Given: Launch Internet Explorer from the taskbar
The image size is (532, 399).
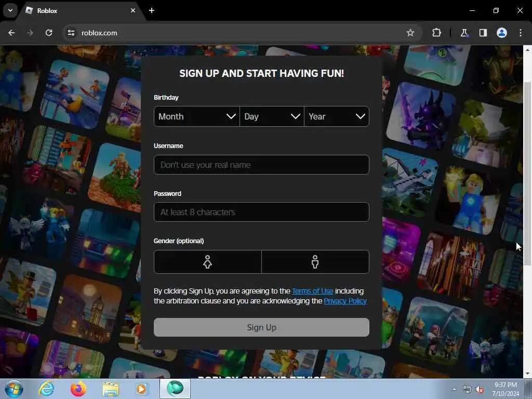Looking at the screenshot, I should 46,389.
